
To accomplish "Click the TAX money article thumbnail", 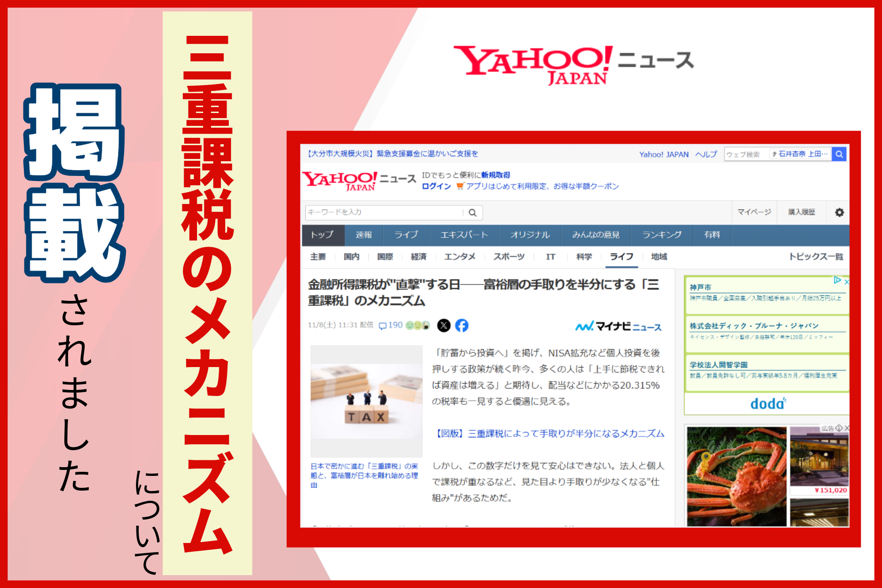I will [367, 401].
